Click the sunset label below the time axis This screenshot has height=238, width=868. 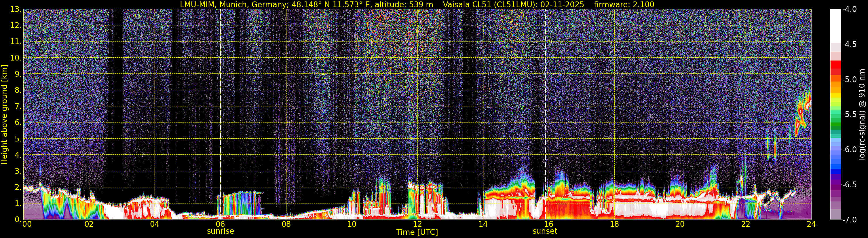[x=545, y=231]
